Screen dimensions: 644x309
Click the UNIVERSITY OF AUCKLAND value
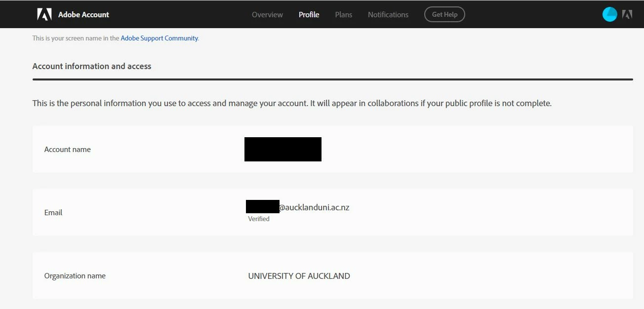299,276
